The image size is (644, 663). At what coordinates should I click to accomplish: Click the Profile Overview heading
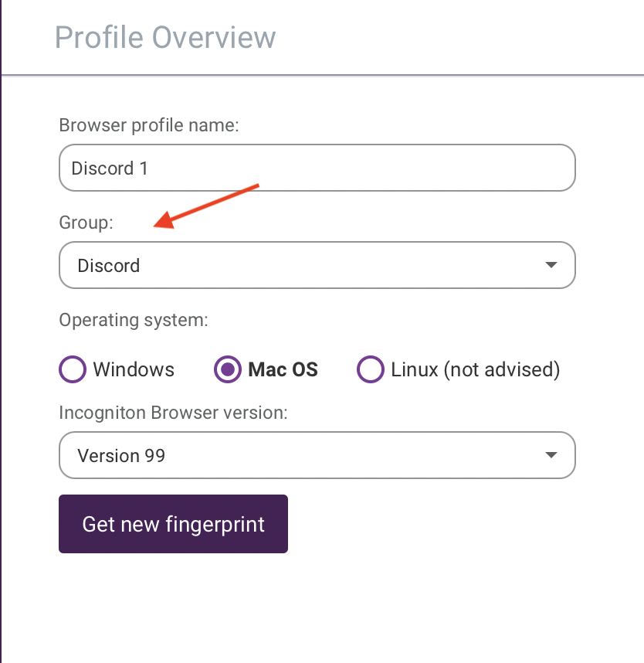click(165, 37)
